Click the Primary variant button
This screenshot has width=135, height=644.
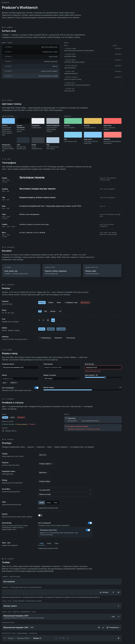click(42, 303)
